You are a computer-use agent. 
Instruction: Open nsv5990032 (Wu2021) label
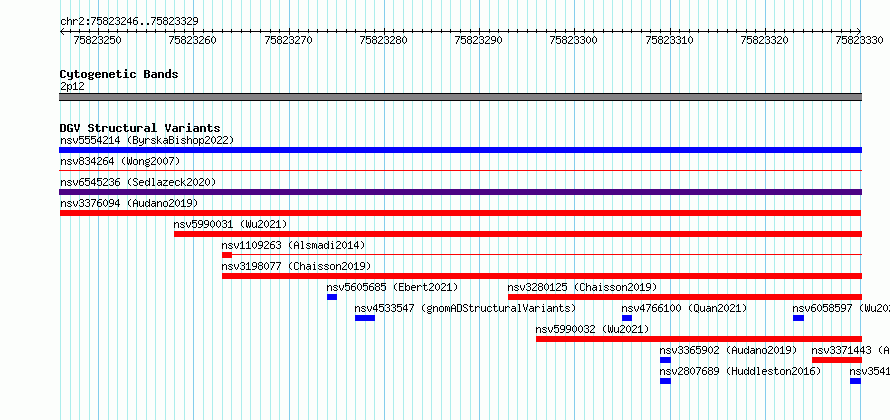(593, 329)
